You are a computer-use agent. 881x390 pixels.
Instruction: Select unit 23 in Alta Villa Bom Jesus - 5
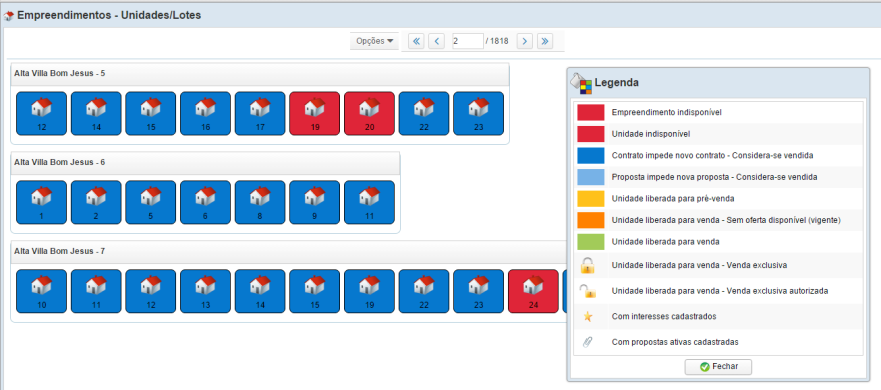[479, 114]
